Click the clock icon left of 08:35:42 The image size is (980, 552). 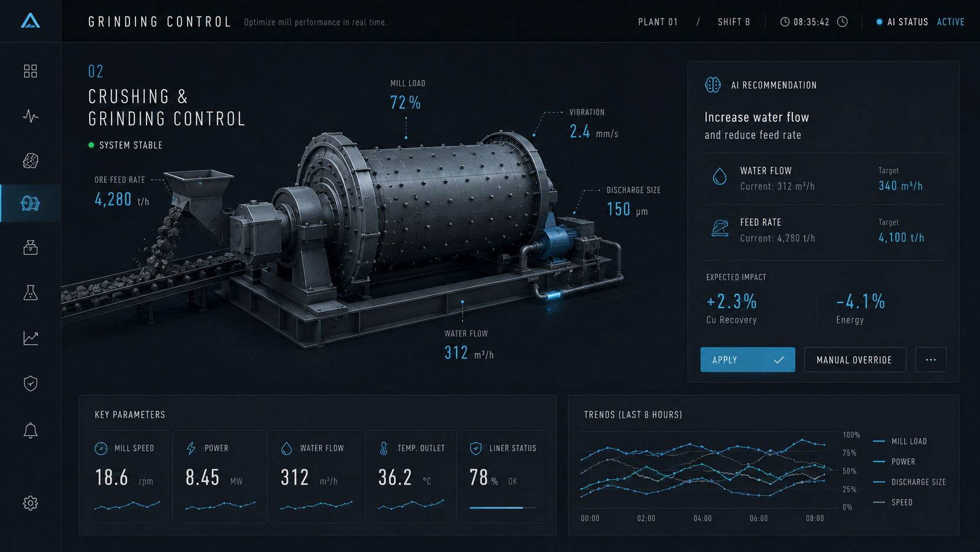tap(785, 22)
